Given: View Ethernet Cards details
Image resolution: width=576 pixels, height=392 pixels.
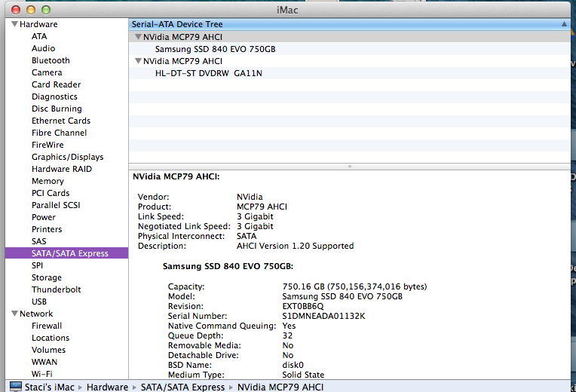Looking at the screenshot, I should tap(61, 121).
